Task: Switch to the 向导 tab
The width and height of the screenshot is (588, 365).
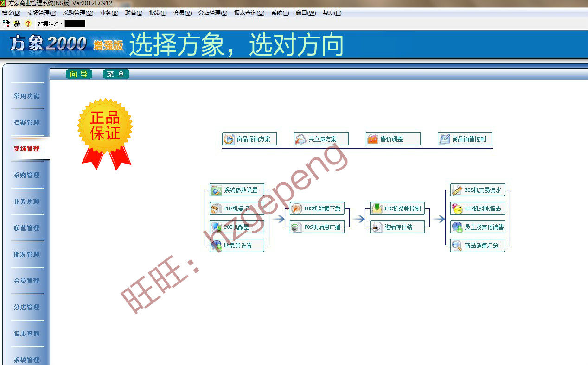Action: pyautogui.click(x=79, y=74)
